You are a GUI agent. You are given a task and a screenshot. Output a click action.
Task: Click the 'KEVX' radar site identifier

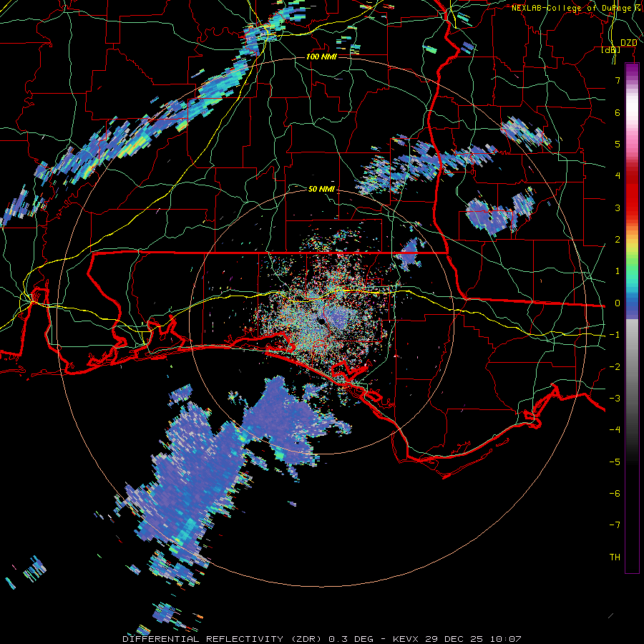coord(406,639)
